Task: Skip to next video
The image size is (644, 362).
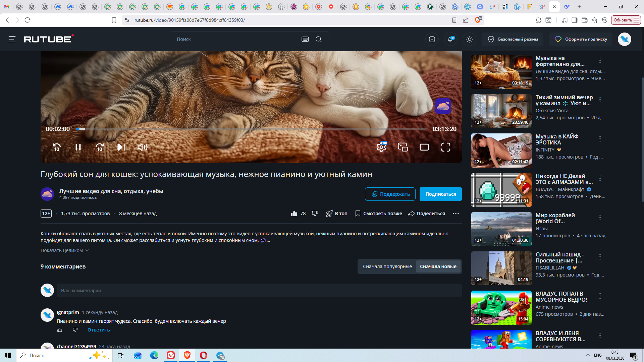Action: point(121,147)
